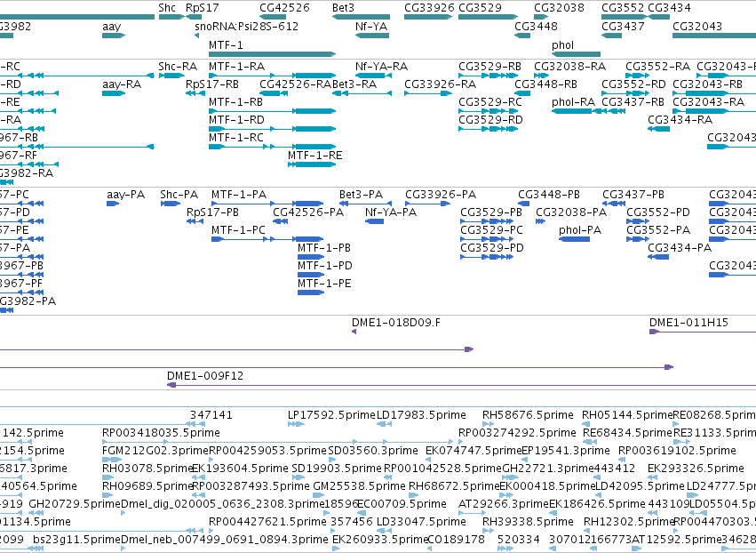This screenshot has height=553, width=756.
Task: Select the CG42526 gene label
Action: [x=284, y=8]
